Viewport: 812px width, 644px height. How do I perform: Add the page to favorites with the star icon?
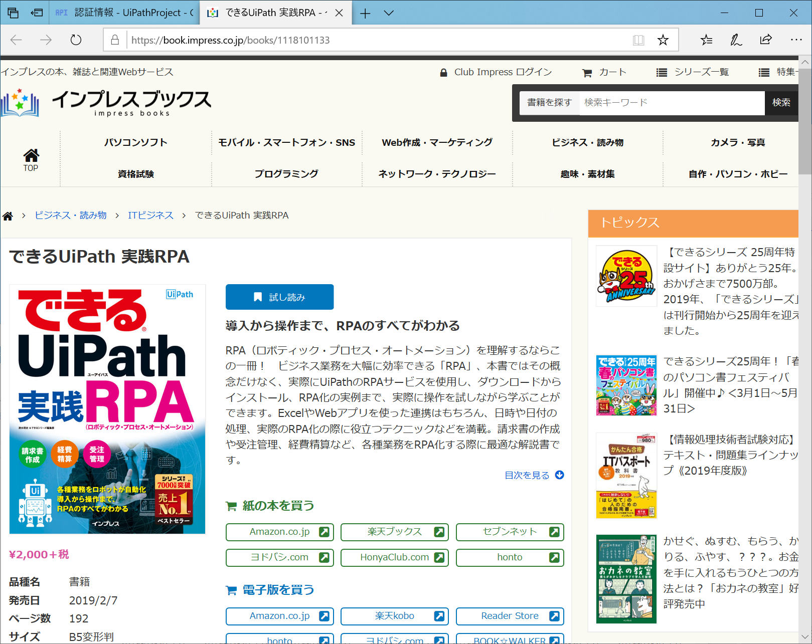click(664, 40)
